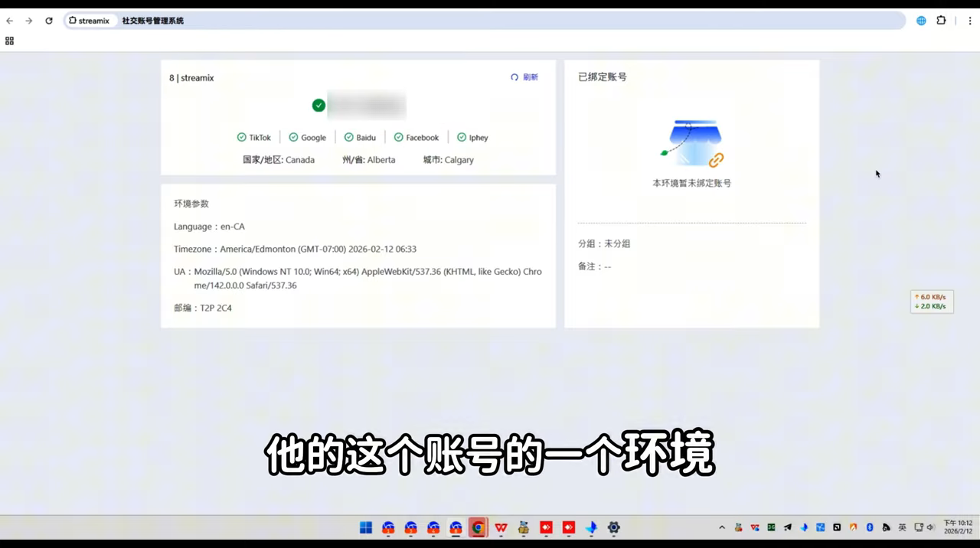
Task: Click the 刷新 refresh label
Action: pyautogui.click(x=531, y=77)
